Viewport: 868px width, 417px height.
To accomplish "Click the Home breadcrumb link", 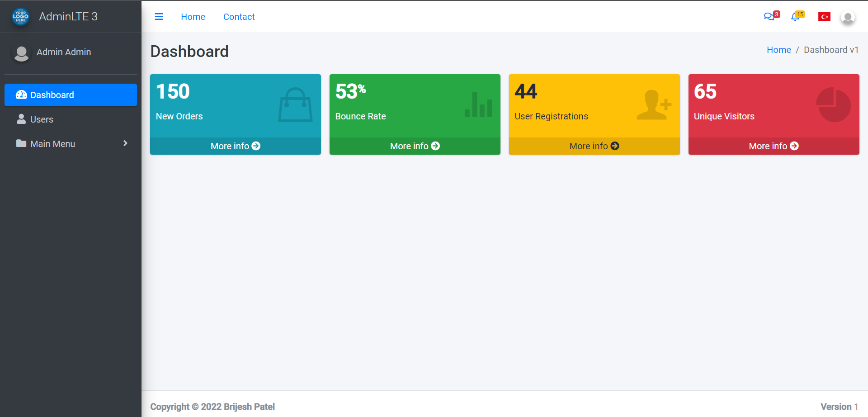I will tap(779, 50).
